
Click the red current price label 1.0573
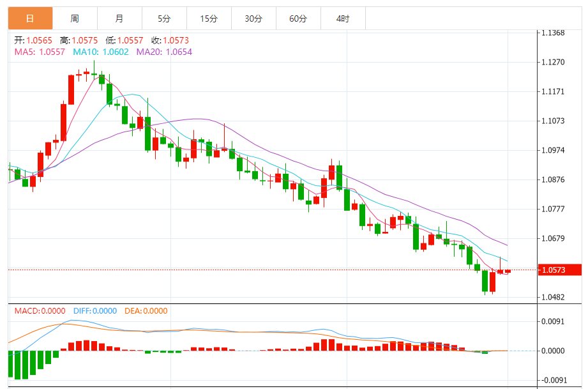click(x=559, y=270)
